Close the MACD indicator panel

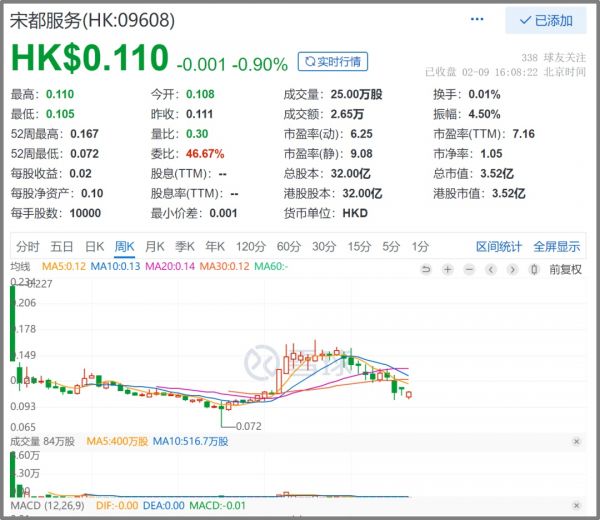pyautogui.click(x=576, y=505)
